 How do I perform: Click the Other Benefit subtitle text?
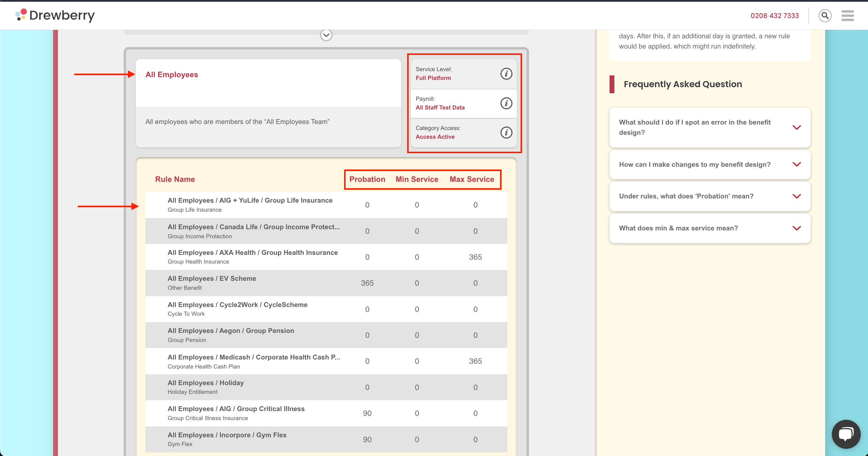(185, 288)
